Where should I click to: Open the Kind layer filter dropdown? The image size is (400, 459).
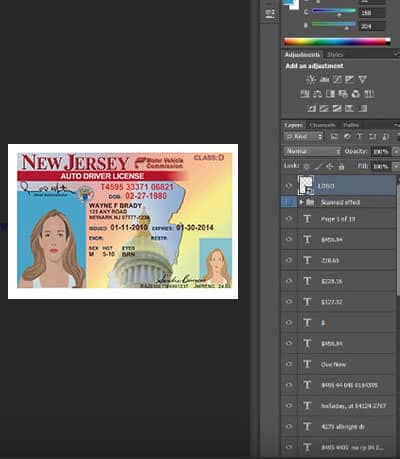coord(304,136)
